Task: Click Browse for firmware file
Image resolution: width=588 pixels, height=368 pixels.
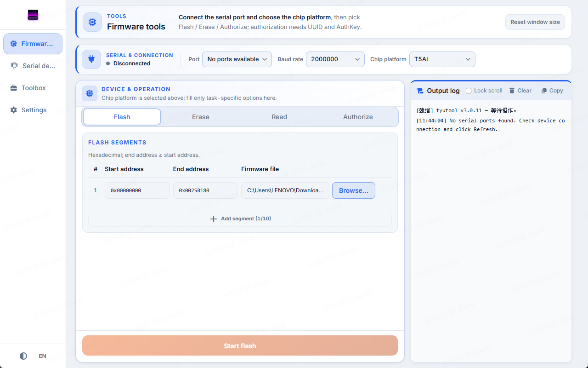Action: 354,190
